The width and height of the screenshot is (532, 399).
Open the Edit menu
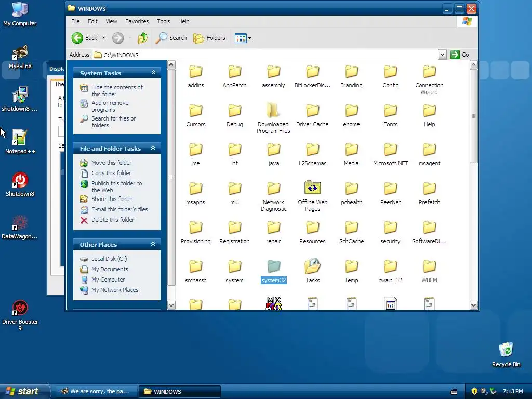[x=92, y=21]
